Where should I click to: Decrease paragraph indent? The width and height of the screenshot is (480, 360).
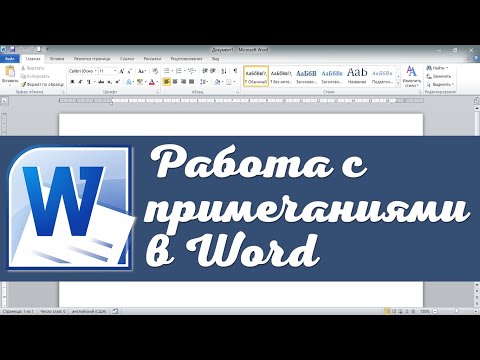[205, 71]
